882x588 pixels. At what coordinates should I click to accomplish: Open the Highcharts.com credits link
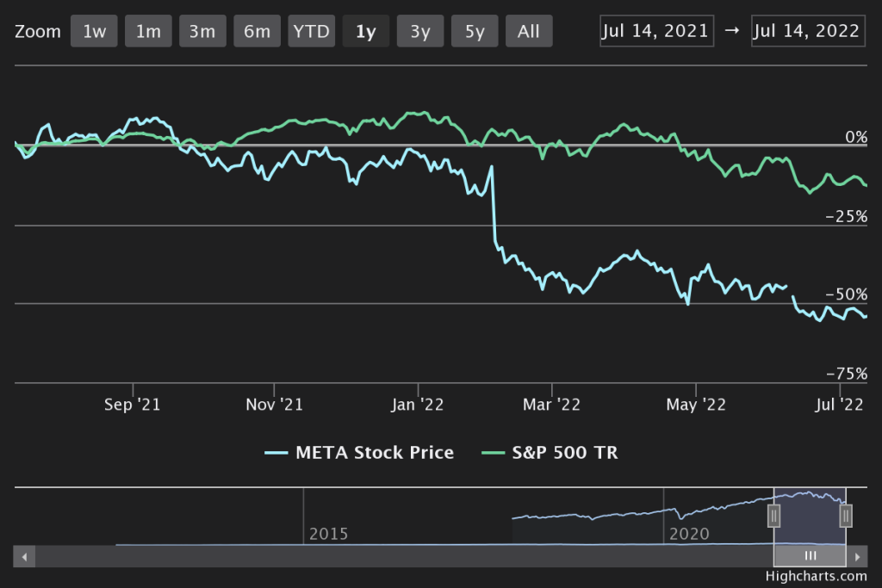pos(816,576)
